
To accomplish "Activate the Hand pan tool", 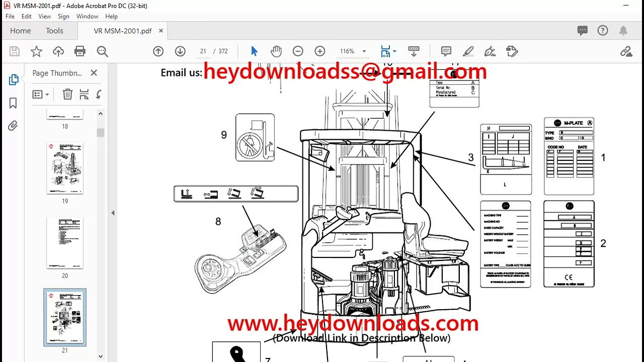I will 276,51.
